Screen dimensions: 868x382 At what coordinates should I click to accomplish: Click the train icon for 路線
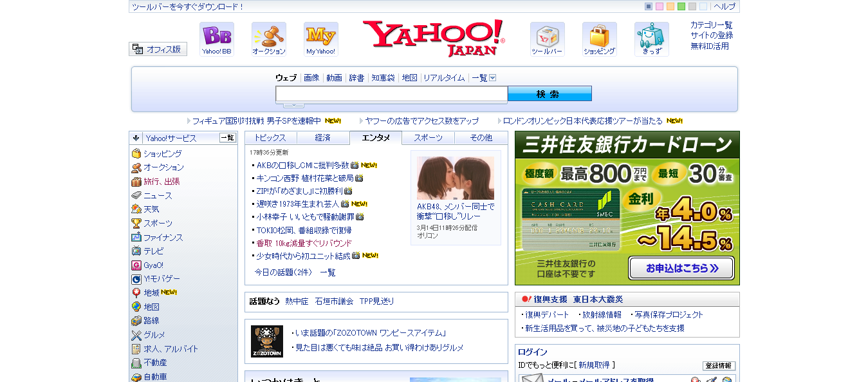[x=136, y=321]
